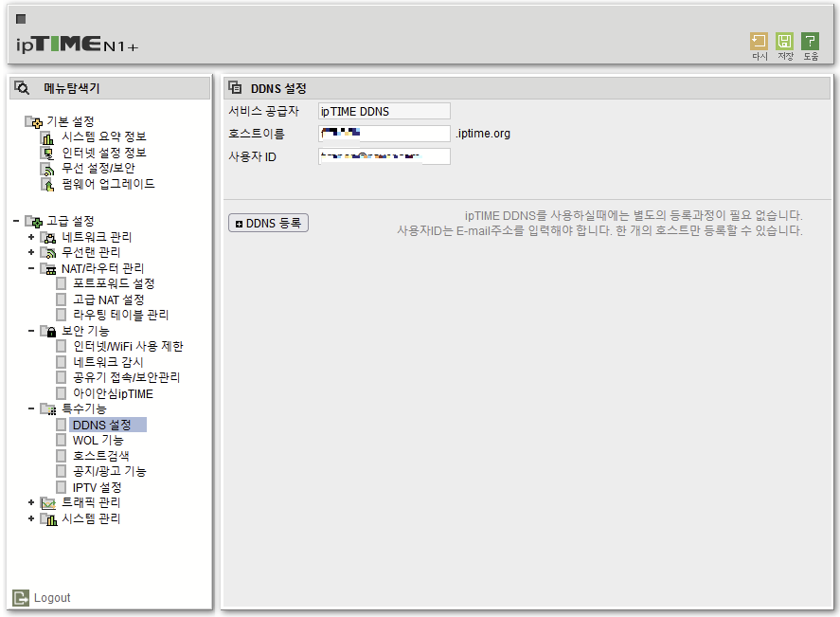Click the 서비스 공급자 ipTIME DDNS field
Viewport: 840px width, 617px height.
(384, 111)
